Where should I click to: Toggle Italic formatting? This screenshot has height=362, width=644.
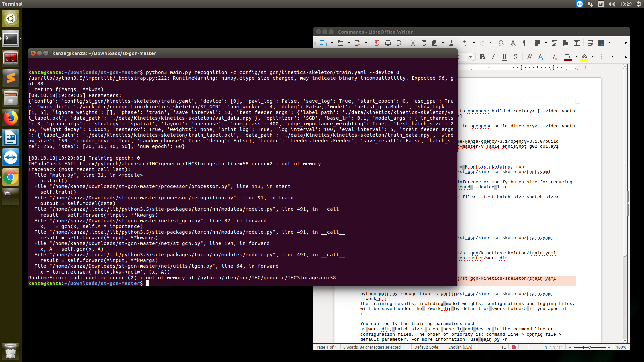point(493,57)
